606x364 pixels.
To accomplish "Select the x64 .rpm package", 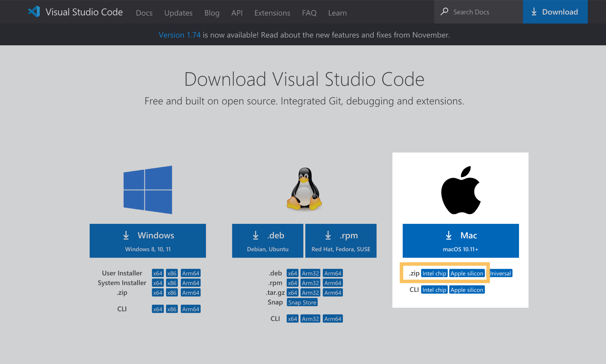I will click(292, 283).
